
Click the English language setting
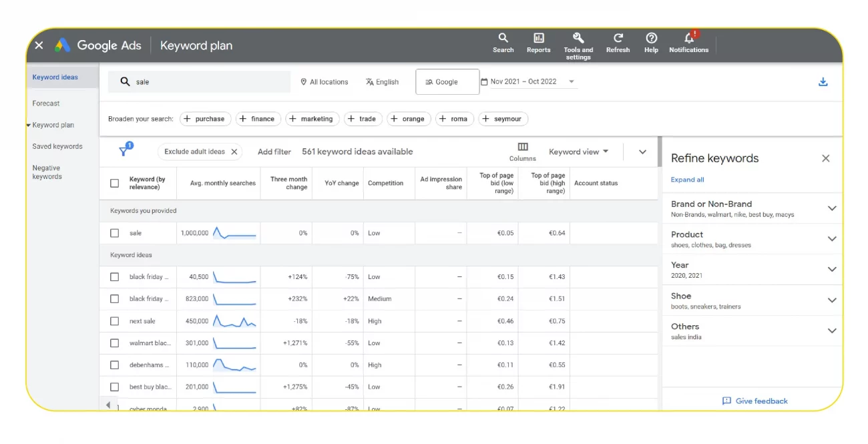pyautogui.click(x=382, y=81)
